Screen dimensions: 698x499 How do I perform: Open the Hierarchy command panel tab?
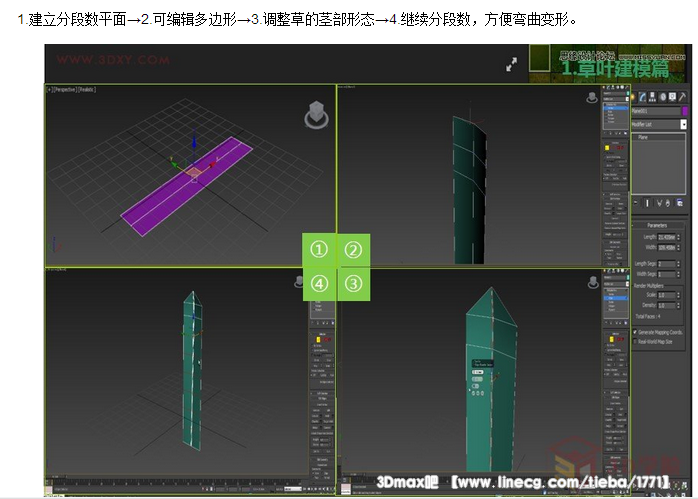pyautogui.click(x=653, y=97)
